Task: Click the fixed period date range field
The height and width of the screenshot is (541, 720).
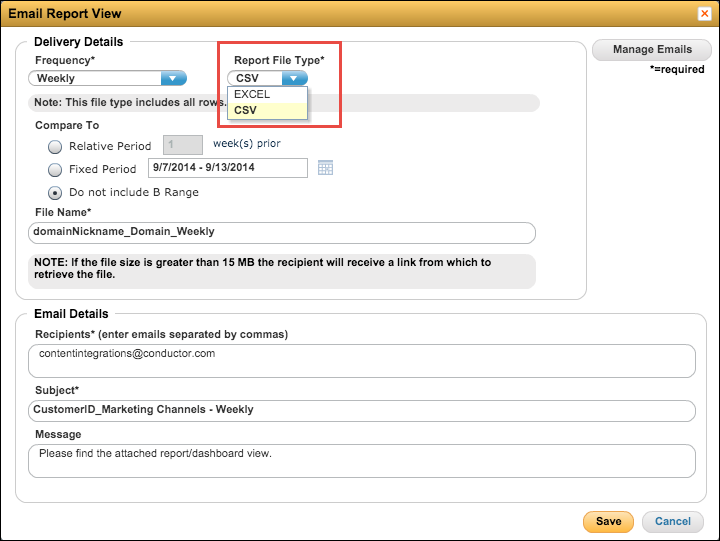Action: [228, 168]
